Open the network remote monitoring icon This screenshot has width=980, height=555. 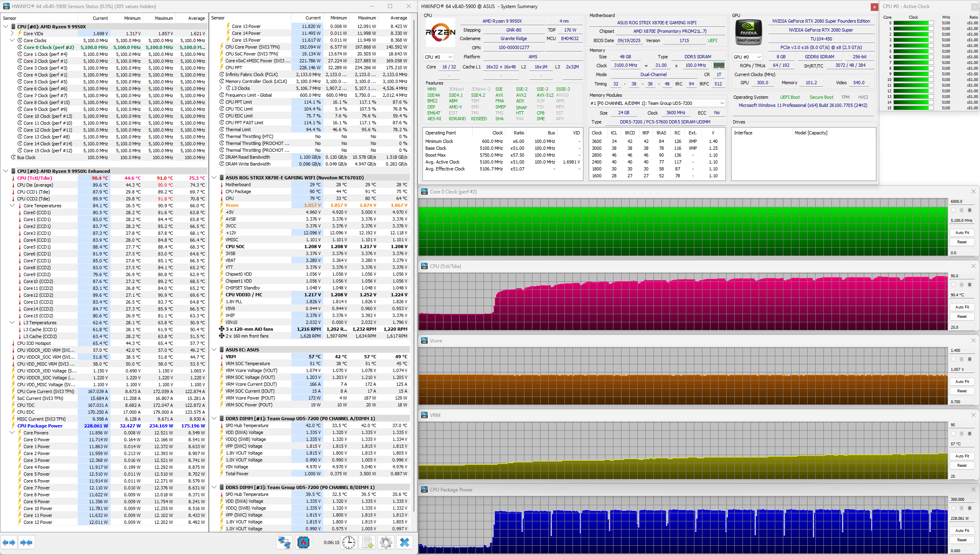click(284, 542)
